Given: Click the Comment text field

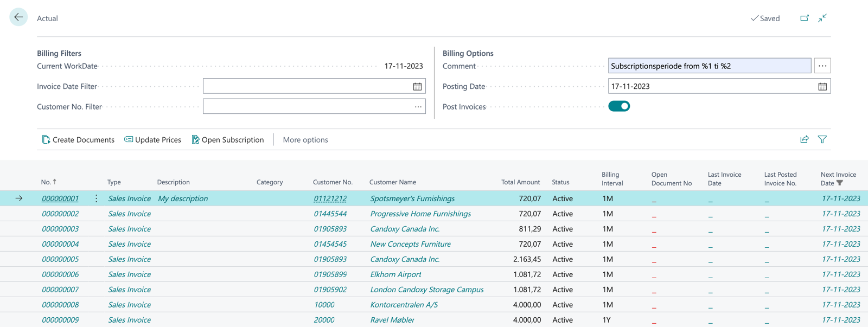Looking at the screenshot, I should point(709,66).
